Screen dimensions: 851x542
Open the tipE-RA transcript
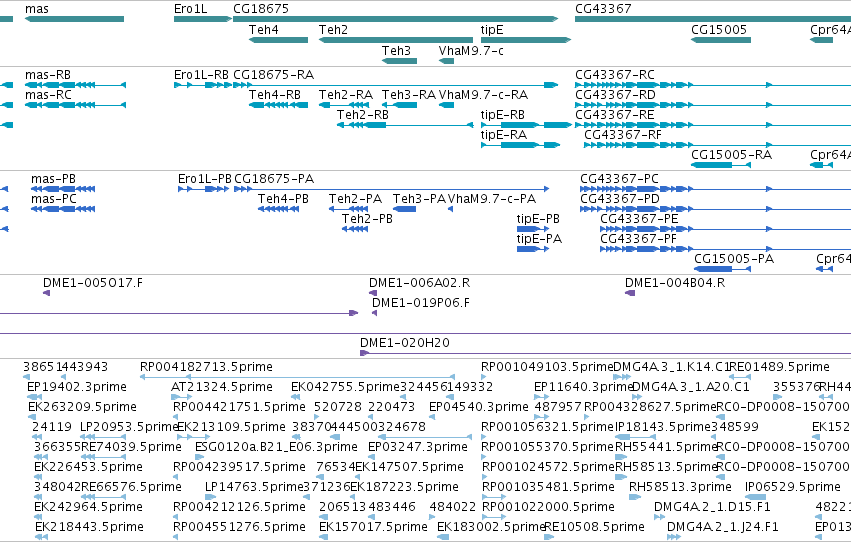click(520, 145)
